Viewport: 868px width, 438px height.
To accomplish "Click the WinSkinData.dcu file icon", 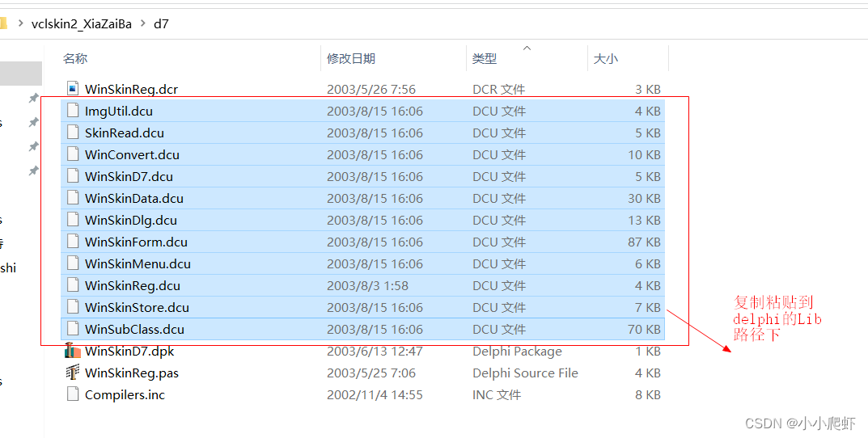I will click(x=73, y=198).
